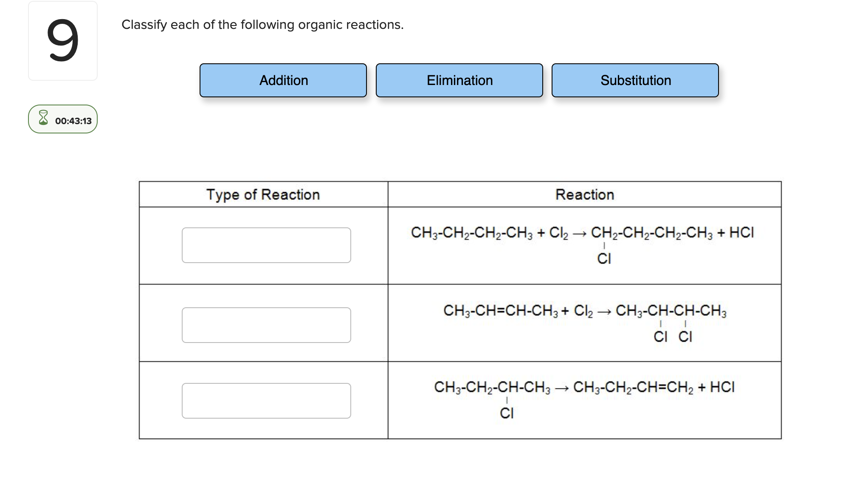Image resolution: width=868 pixels, height=493 pixels.
Task: Select the elapsed time 00:43:13 display
Action: click(x=73, y=120)
